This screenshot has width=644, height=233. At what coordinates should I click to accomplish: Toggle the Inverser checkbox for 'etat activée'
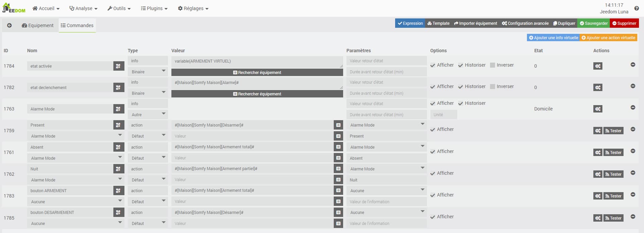pyautogui.click(x=492, y=65)
